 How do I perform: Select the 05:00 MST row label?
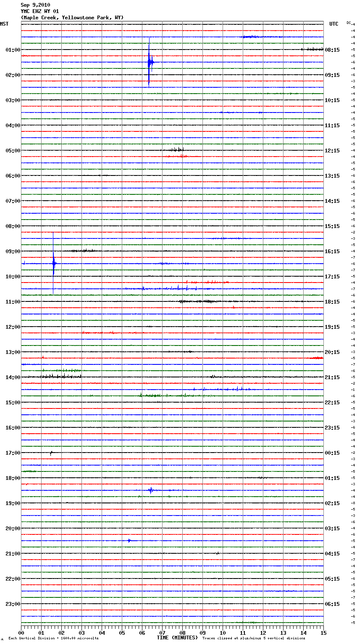(13, 151)
